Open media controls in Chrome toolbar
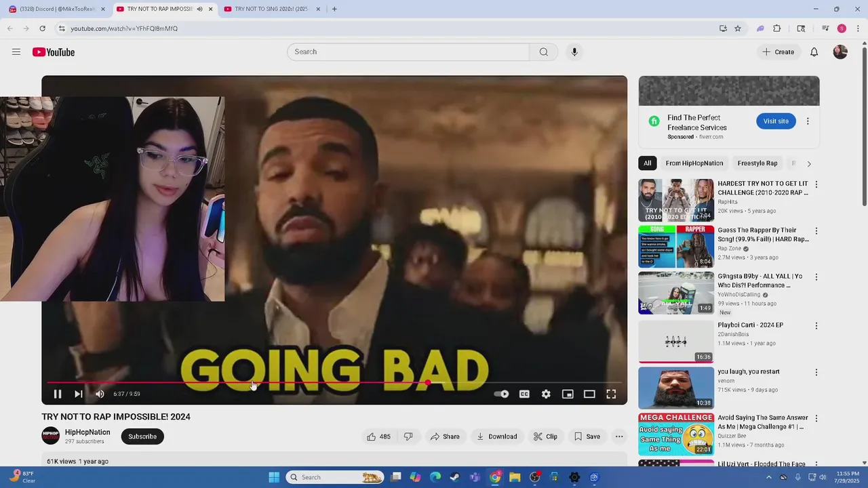The width and height of the screenshot is (868, 488). [x=825, y=28]
